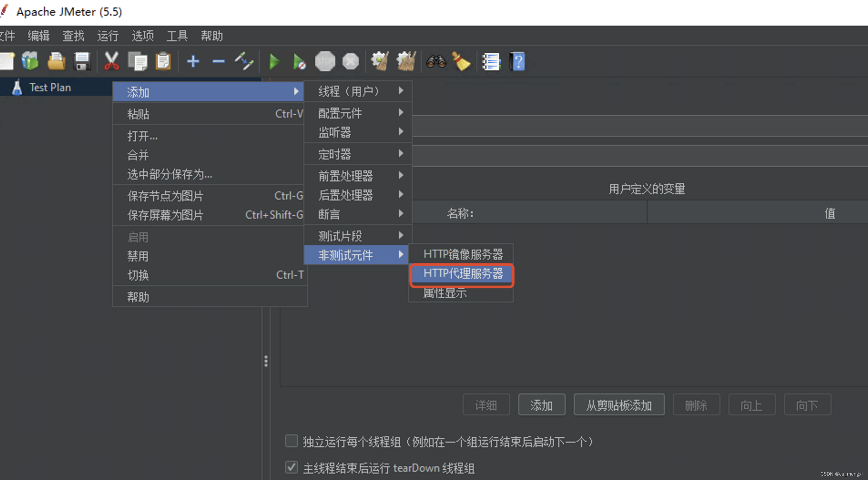Image resolution: width=868 pixels, height=480 pixels.
Task: Choose 打开... in the context menu
Action: [208, 136]
